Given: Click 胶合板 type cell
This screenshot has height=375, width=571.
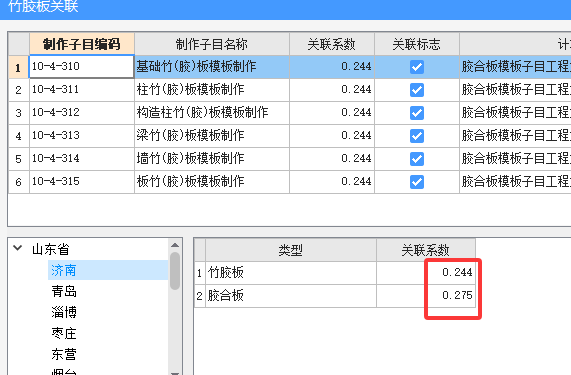Looking at the screenshot, I should click(291, 296).
